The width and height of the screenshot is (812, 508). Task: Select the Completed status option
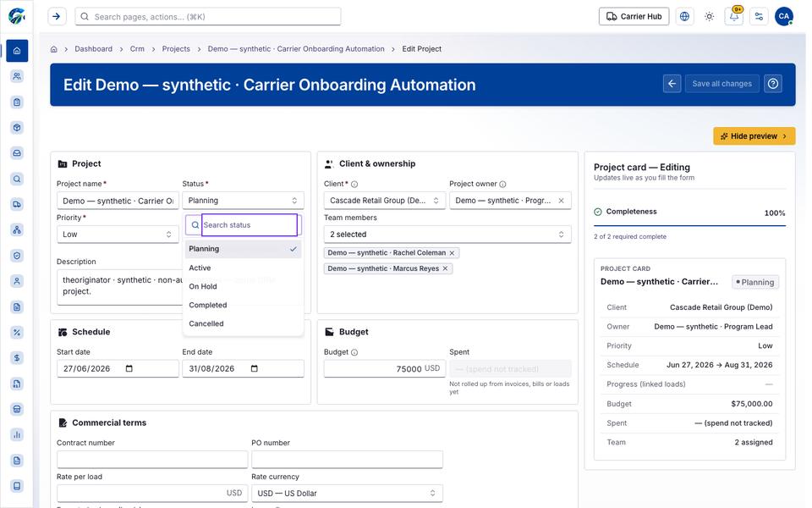[x=243, y=306]
